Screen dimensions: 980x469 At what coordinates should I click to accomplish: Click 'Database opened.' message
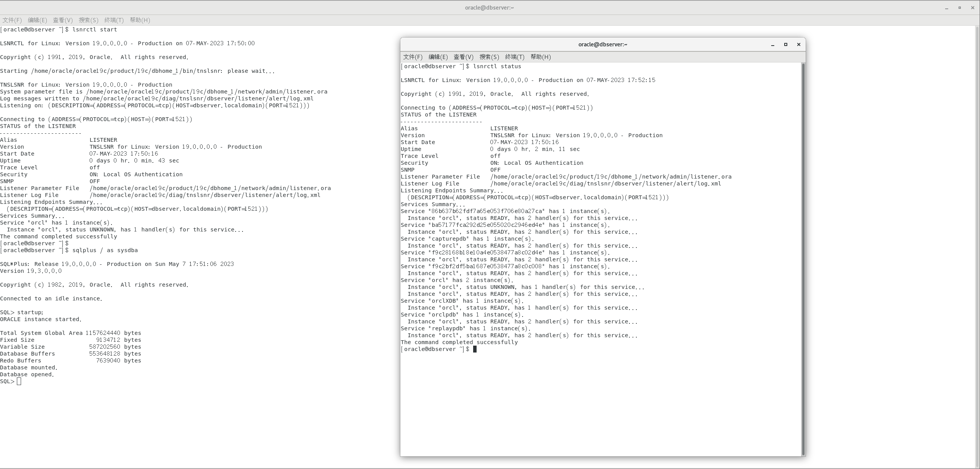pos(27,374)
